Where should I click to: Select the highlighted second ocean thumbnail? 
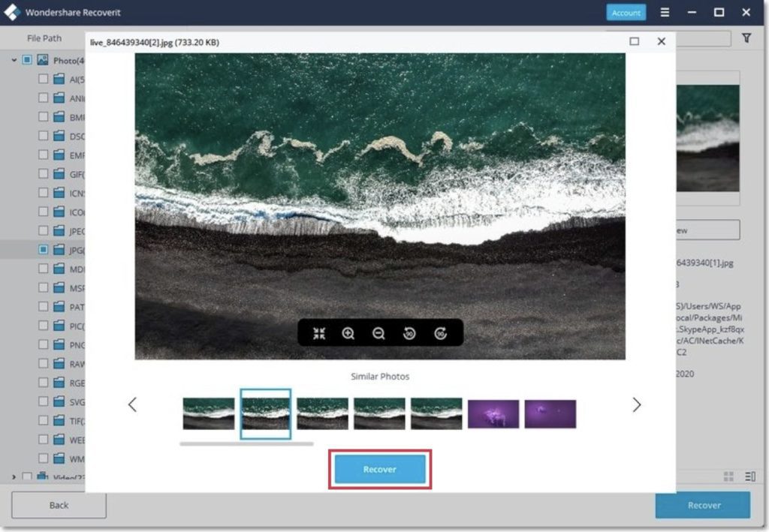coord(265,414)
